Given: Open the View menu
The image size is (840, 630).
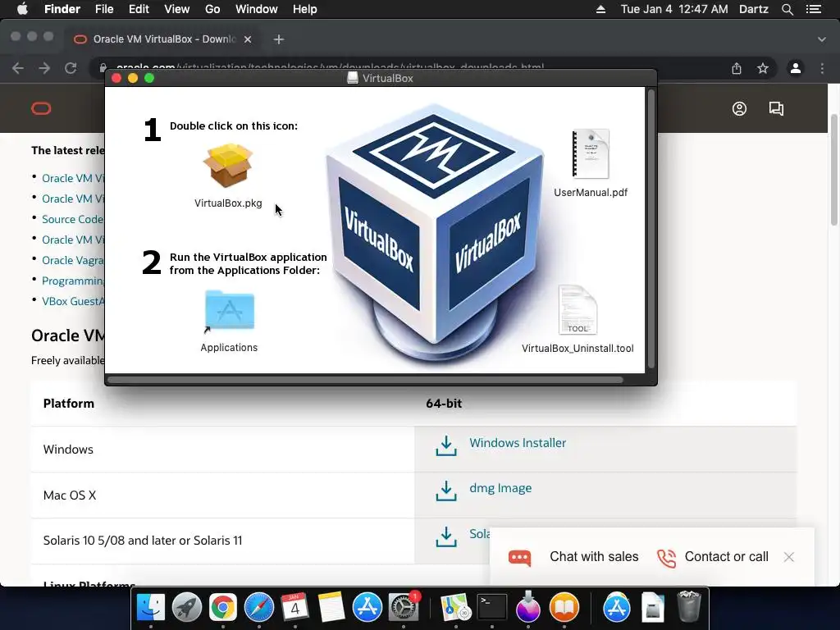Looking at the screenshot, I should click(x=177, y=9).
